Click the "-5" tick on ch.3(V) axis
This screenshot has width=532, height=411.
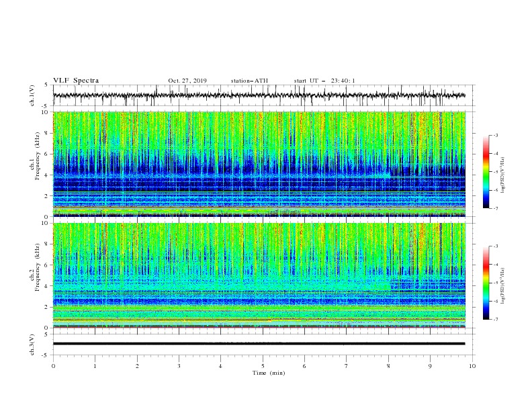point(45,355)
